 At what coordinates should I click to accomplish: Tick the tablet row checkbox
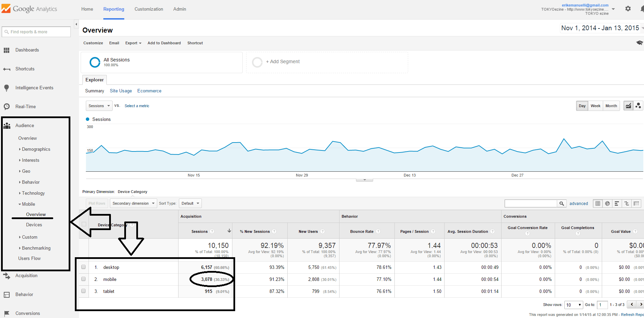click(83, 291)
